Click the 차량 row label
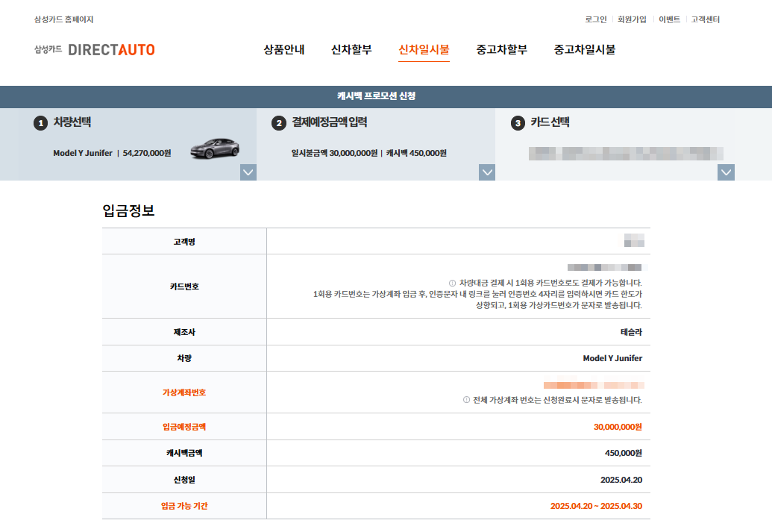The height and width of the screenshot is (532, 772). (184, 359)
